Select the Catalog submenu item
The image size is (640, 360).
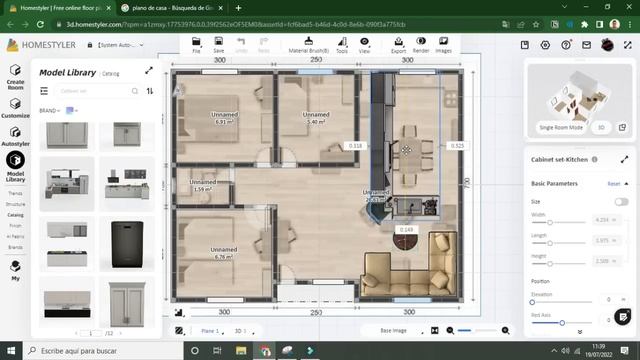click(16, 215)
